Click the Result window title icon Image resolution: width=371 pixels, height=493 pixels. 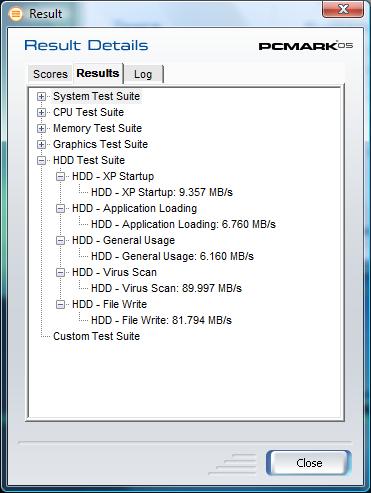16,14
